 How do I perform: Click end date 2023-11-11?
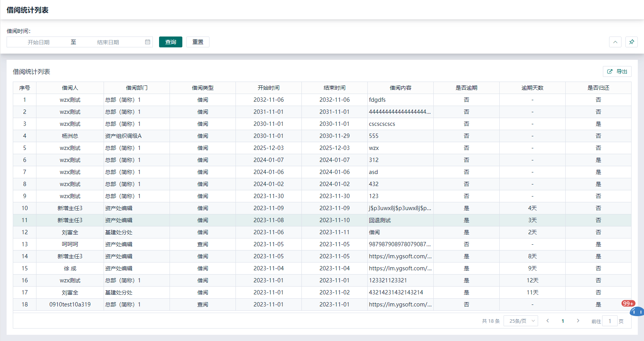pyautogui.click(x=334, y=232)
